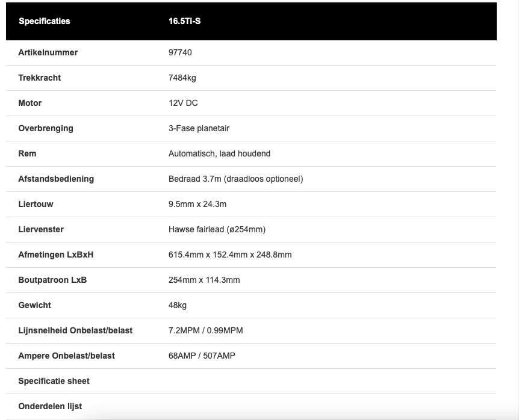The height and width of the screenshot is (420, 519).
Task: Click the 7484kg pulling force value
Action: pyautogui.click(x=182, y=78)
